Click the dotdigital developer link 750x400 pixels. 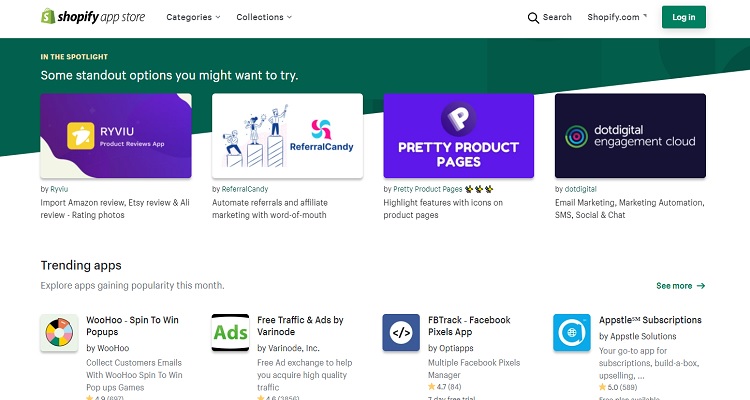click(581, 189)
